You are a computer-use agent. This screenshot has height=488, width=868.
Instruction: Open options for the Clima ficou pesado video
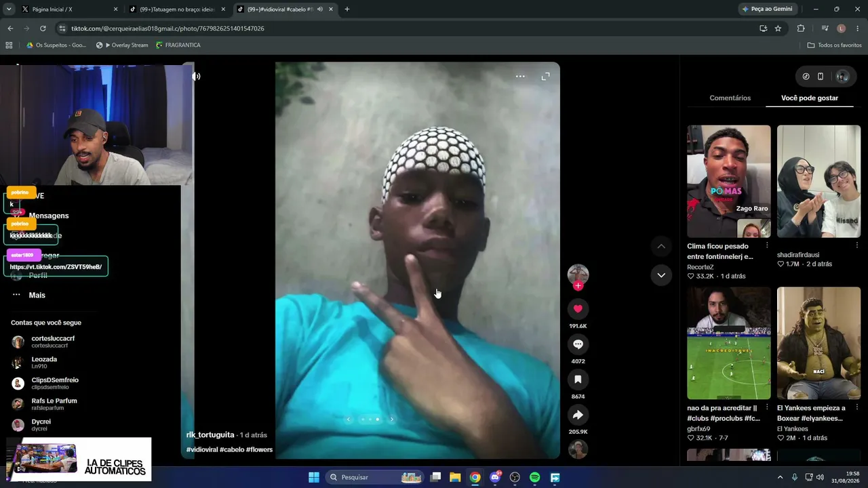767,245
